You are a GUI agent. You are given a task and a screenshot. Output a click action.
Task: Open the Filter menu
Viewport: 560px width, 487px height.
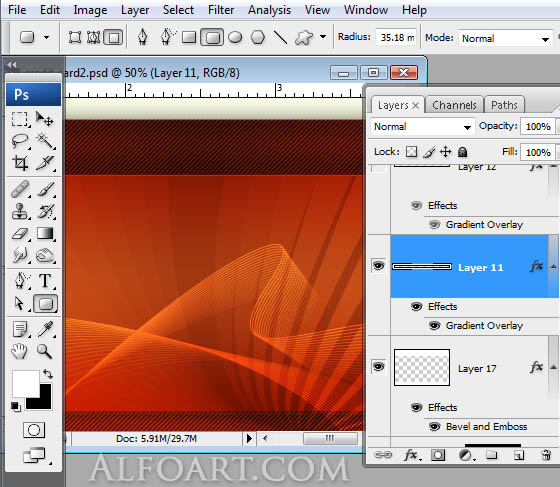click(x=221, y=10)
